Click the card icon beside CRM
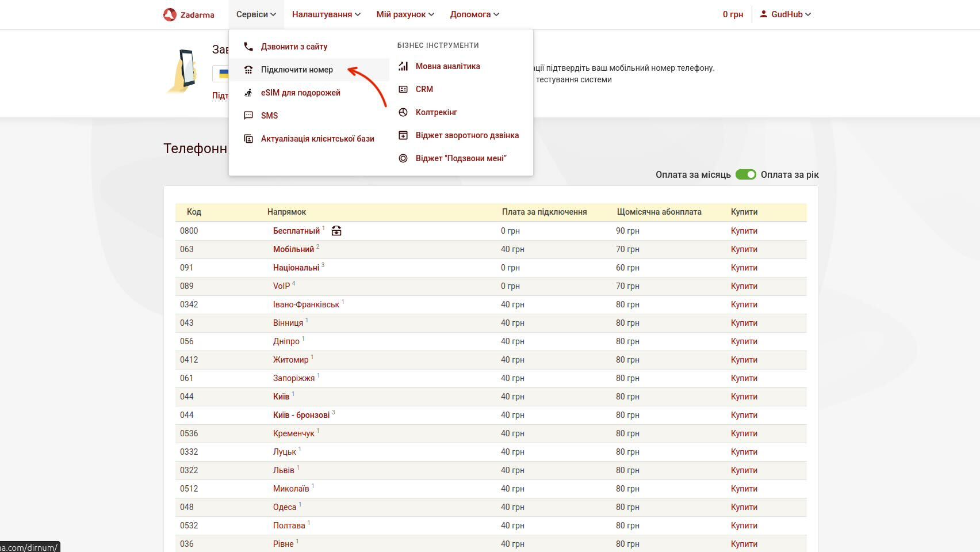Viewport: 980px width, 552px height. point(403,89)
